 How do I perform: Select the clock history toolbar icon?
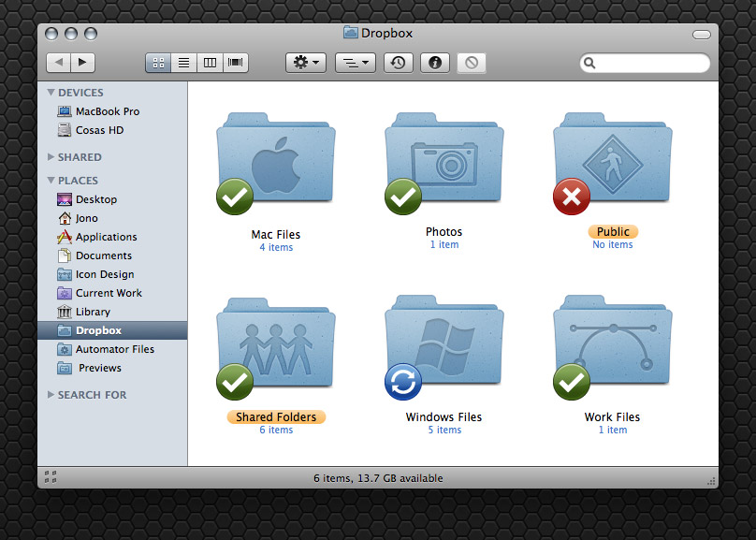[x=400, y=63]
